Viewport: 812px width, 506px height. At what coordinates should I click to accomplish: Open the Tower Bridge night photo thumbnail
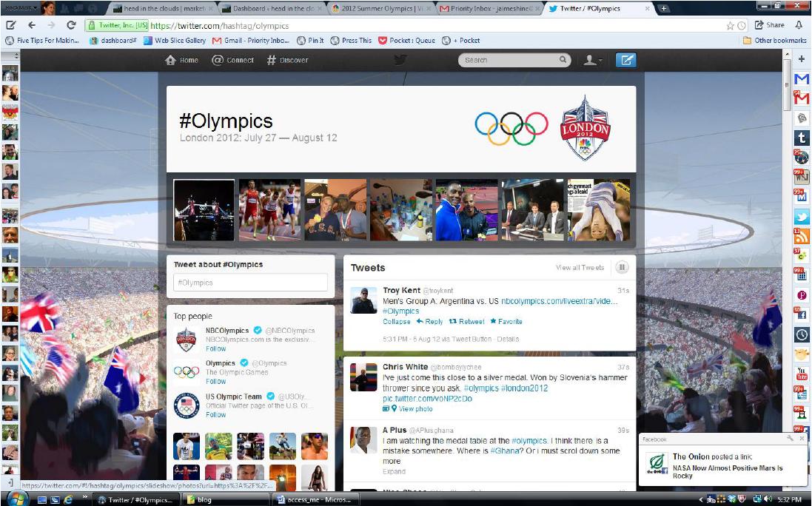tap(204, 210)
